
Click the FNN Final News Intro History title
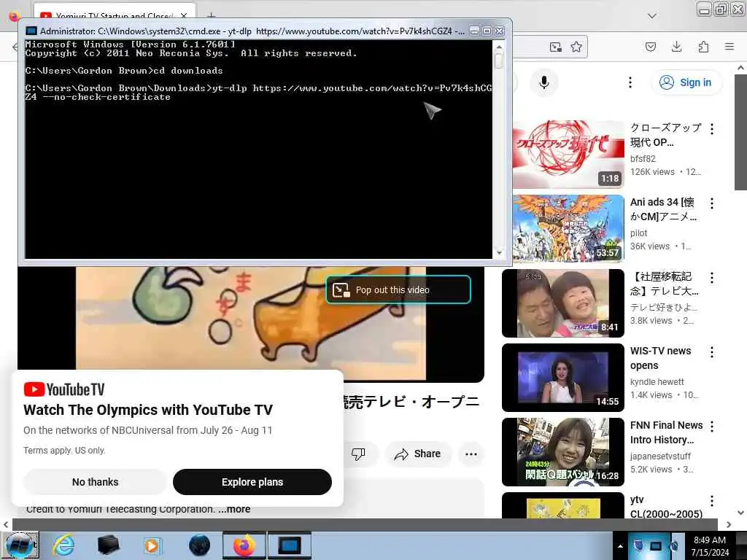tap(666, 432)
